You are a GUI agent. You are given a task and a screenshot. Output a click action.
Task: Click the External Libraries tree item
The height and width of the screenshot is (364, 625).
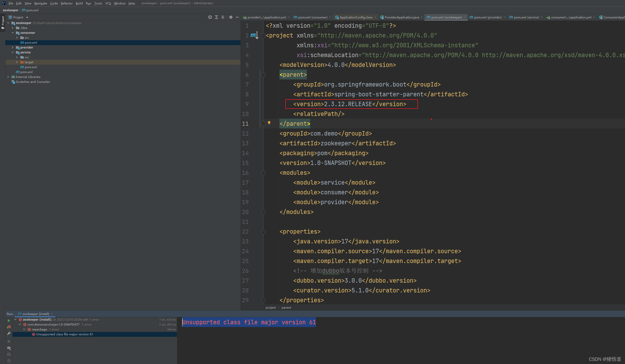pyautogui.click(x=28, y=77)
